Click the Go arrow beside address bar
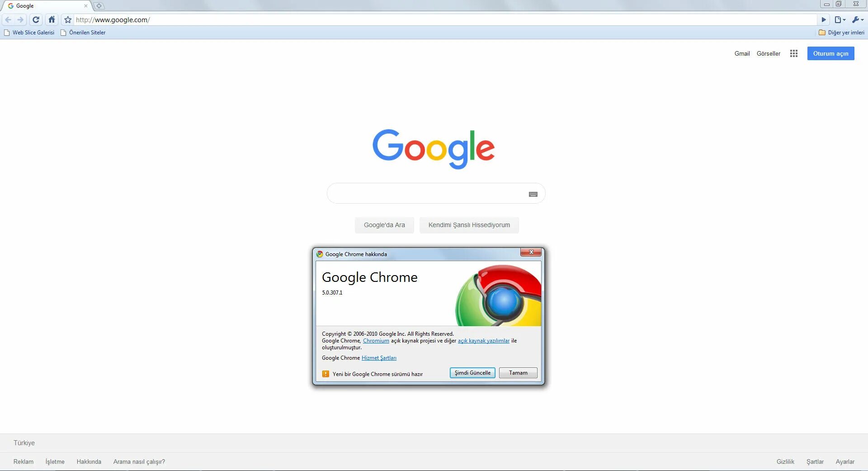The width and height of the screenshot is (868, 471). tap(824, 20)
